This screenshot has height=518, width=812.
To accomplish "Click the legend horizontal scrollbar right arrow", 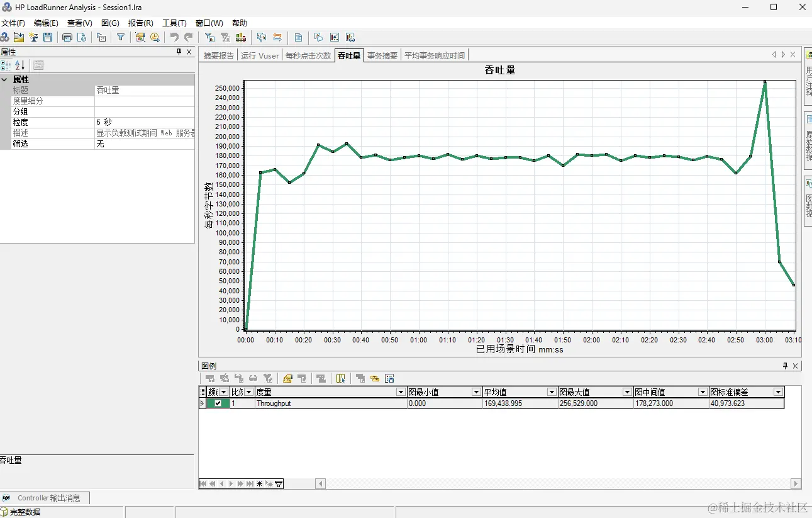I will click(796, 484).
